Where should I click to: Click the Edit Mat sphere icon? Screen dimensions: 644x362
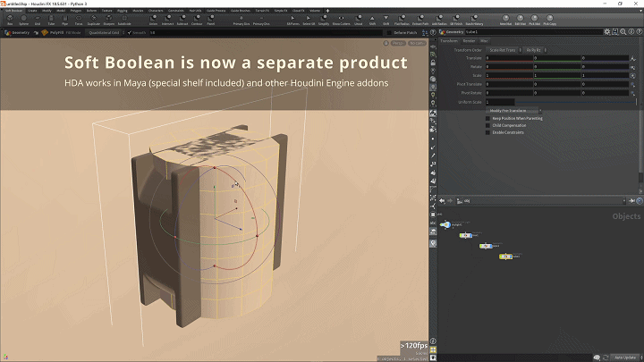[x=520, y=18]
